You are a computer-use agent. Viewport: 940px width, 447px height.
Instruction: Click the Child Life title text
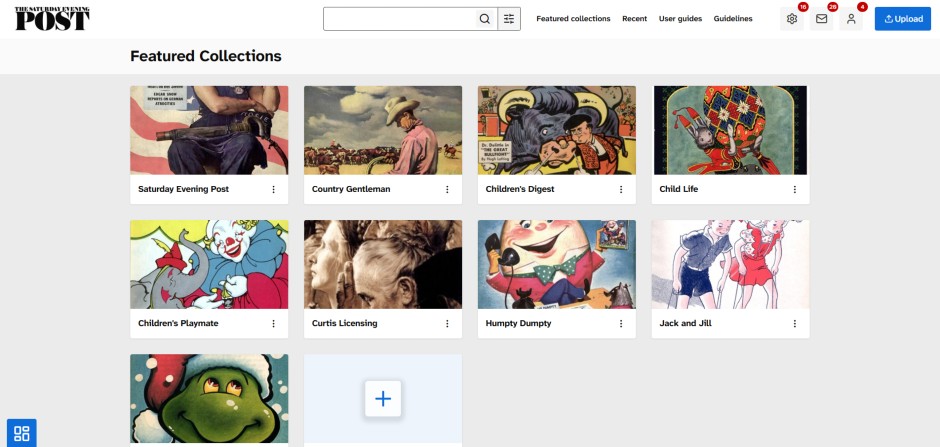[679, 189]
